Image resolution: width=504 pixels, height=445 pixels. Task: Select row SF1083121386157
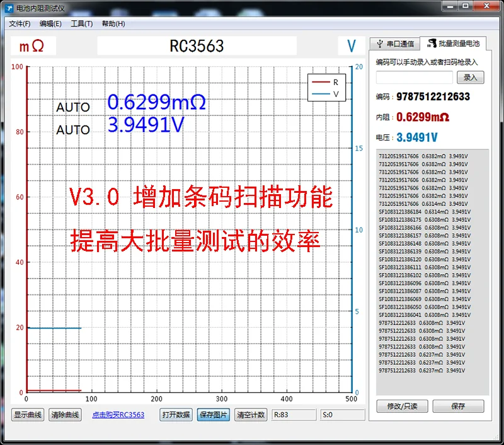point(425,236)
